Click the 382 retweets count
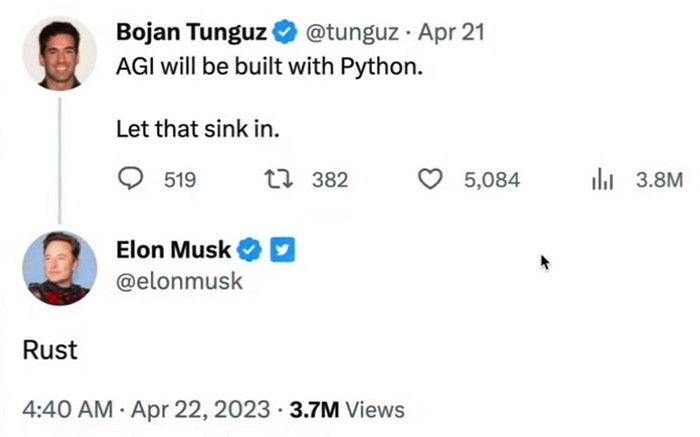Image resolution: width=700 pixels, height=437 pixels. 330,180
